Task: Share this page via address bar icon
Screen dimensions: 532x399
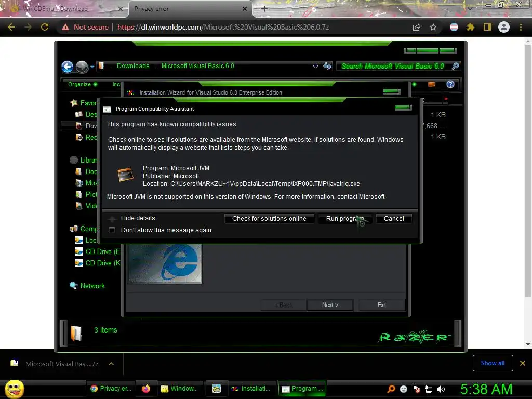Action: [x=417, y=27]
